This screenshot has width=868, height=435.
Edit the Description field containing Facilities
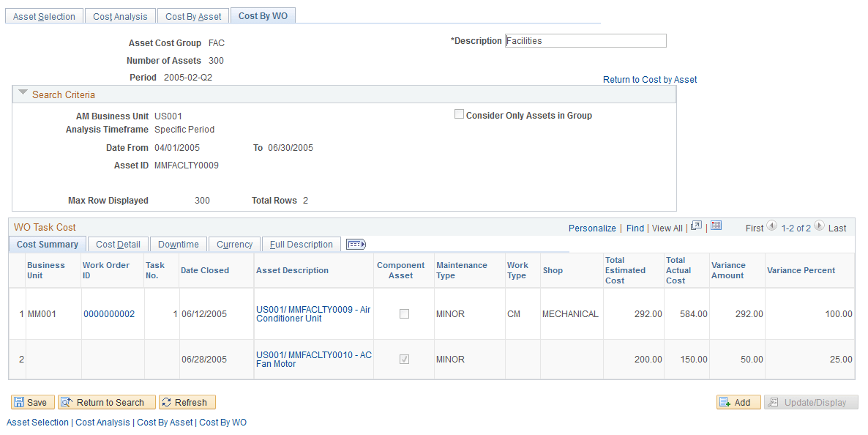(585, 40)
